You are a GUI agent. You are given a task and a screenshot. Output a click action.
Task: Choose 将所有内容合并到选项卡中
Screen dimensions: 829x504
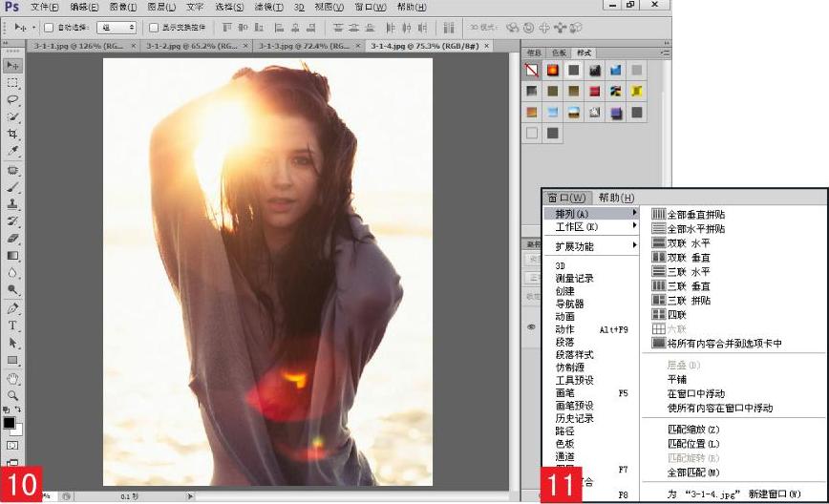[x=716, y=344]
